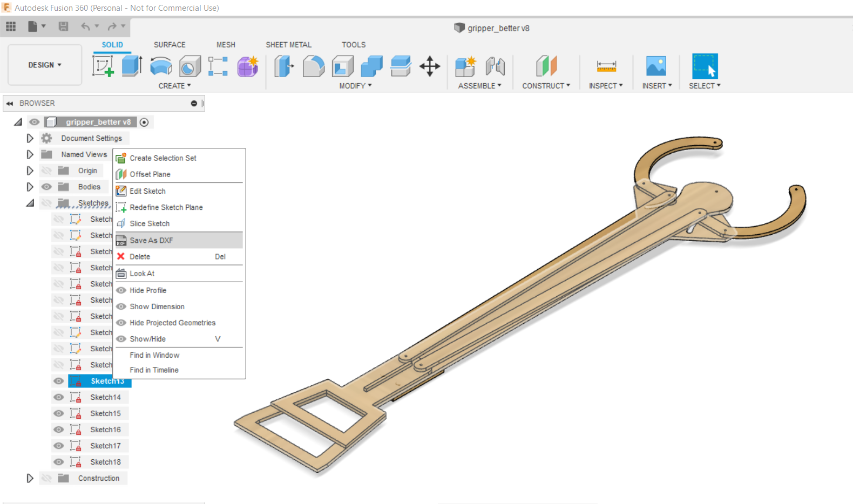Viewport: 853px width, 504px height.
Task: Select the Press Pull tool
Action: point(284,66)
